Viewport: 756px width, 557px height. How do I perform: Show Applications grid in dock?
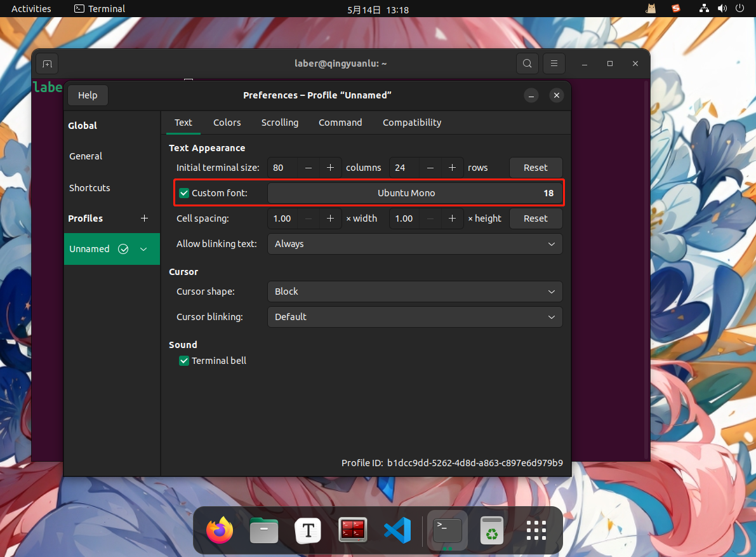[536, 530]
